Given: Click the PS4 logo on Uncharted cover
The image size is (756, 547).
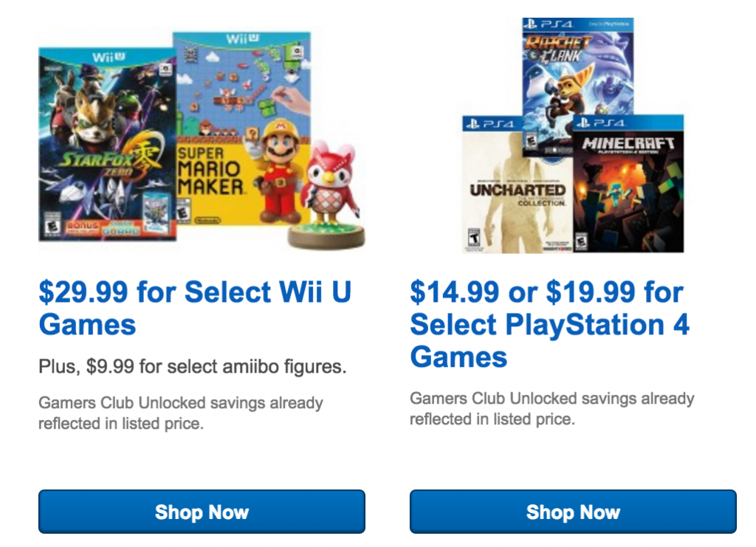Looking at the screenshot, I should coord(491,123).
